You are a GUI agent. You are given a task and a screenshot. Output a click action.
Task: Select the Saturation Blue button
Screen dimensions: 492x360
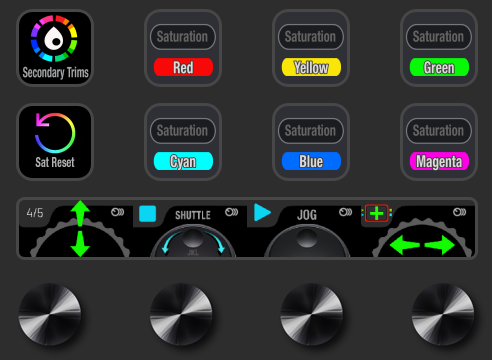311,142
